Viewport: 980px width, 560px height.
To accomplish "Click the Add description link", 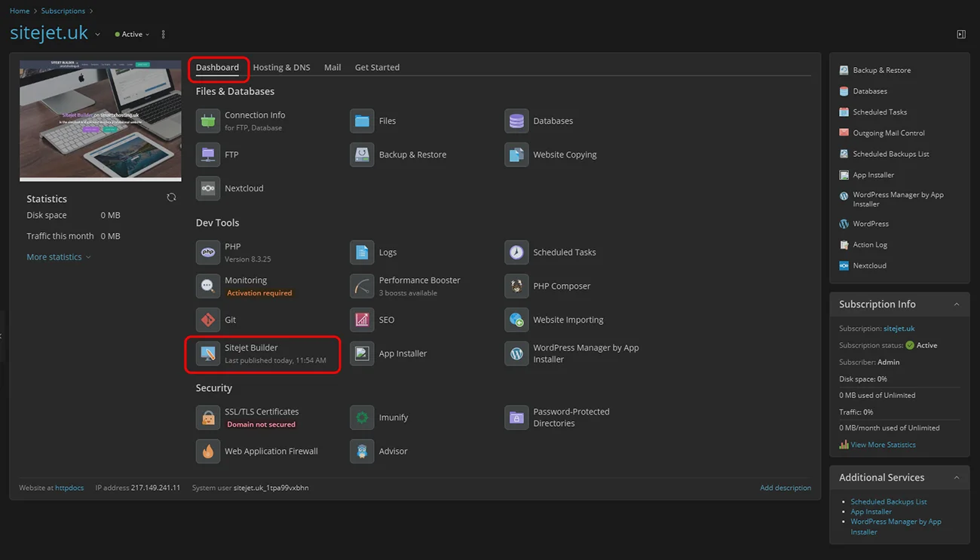I will (785, 488).
